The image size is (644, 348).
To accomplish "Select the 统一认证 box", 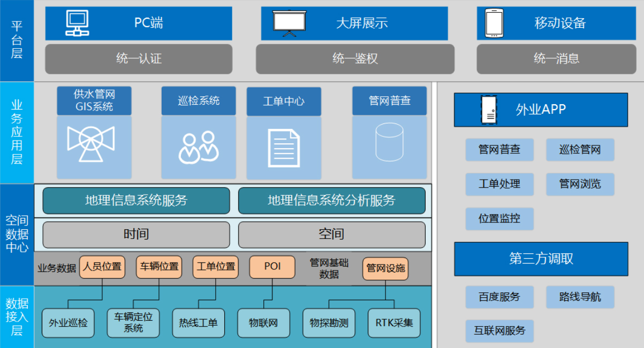I will coord(139,59).
